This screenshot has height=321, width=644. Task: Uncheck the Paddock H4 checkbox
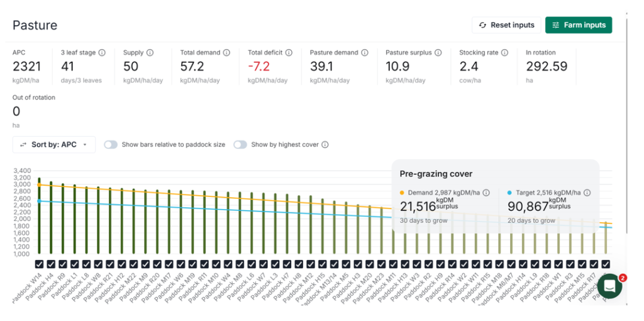tap(51, 264)
